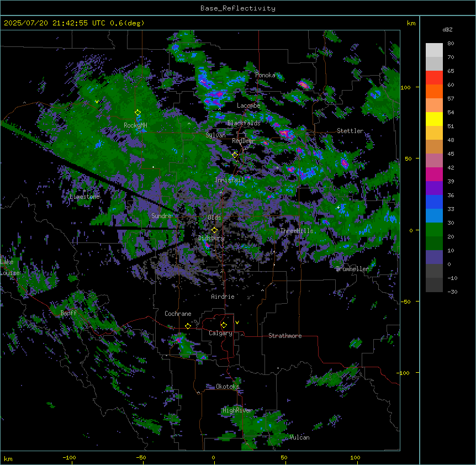The image size is (476, 465).
Task: Click the -50 tick label on the bottom axis
Action: [x=141, y=457]
